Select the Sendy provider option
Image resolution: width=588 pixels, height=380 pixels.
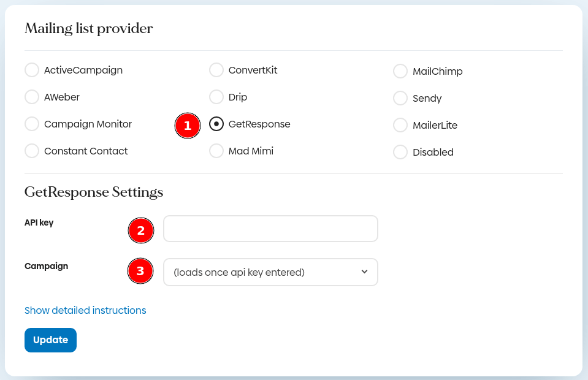point(400,98)
